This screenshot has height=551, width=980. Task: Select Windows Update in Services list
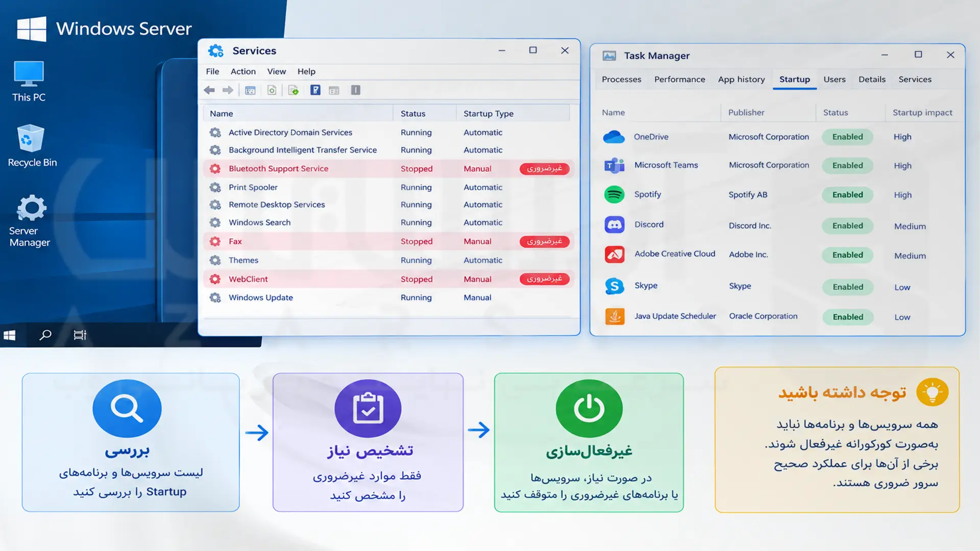(260, 298)
